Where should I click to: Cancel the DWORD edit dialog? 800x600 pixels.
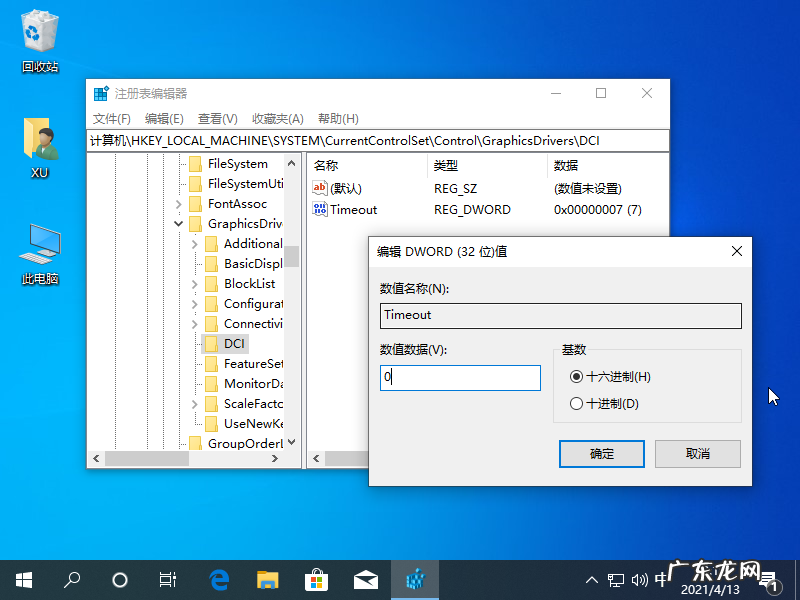coord(698,453)
